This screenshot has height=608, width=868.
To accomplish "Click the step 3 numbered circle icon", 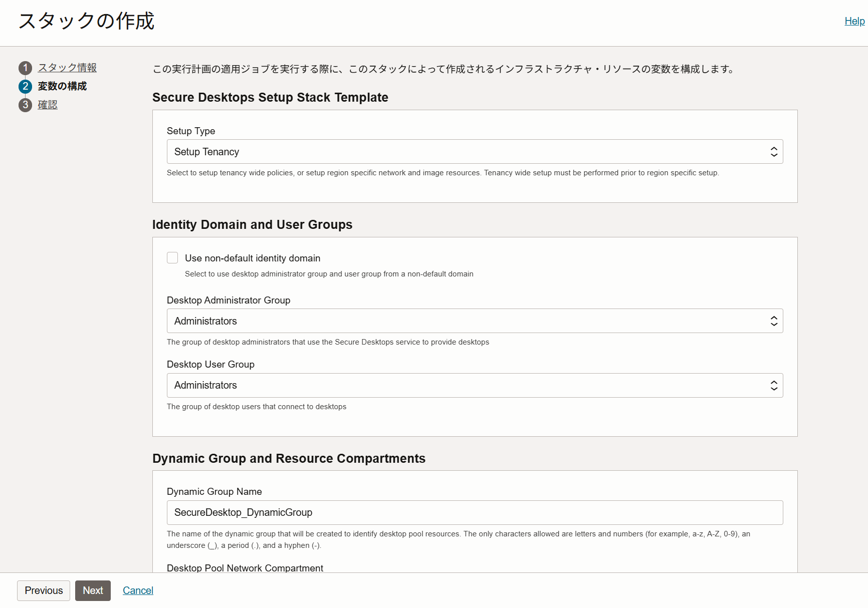I will click(x=25, y=105).
